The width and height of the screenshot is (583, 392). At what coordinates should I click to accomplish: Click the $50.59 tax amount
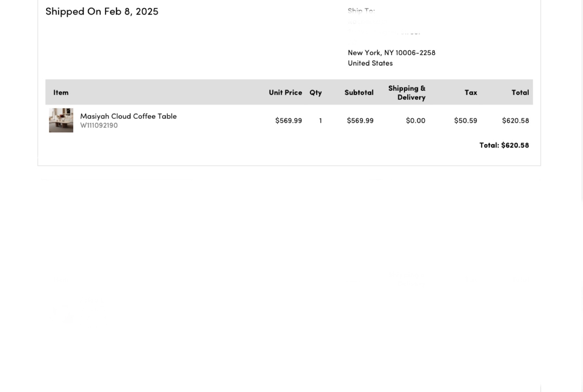(x=466, y=120)
